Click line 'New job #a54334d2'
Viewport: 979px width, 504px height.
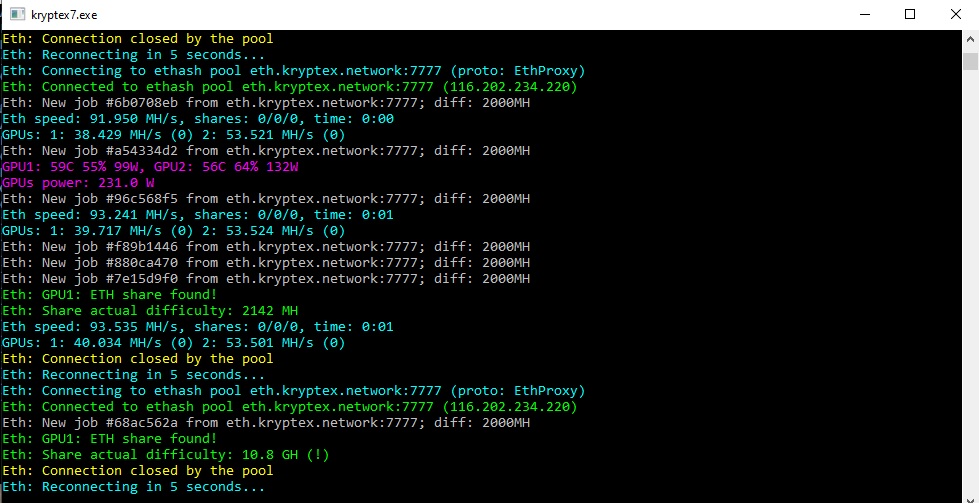pyautogui.click(x=266, y=151)
